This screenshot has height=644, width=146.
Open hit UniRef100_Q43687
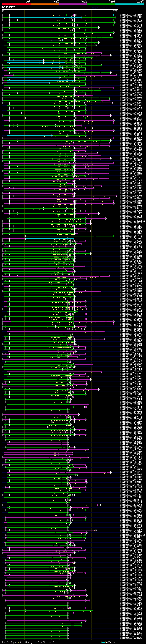[131, 65]
